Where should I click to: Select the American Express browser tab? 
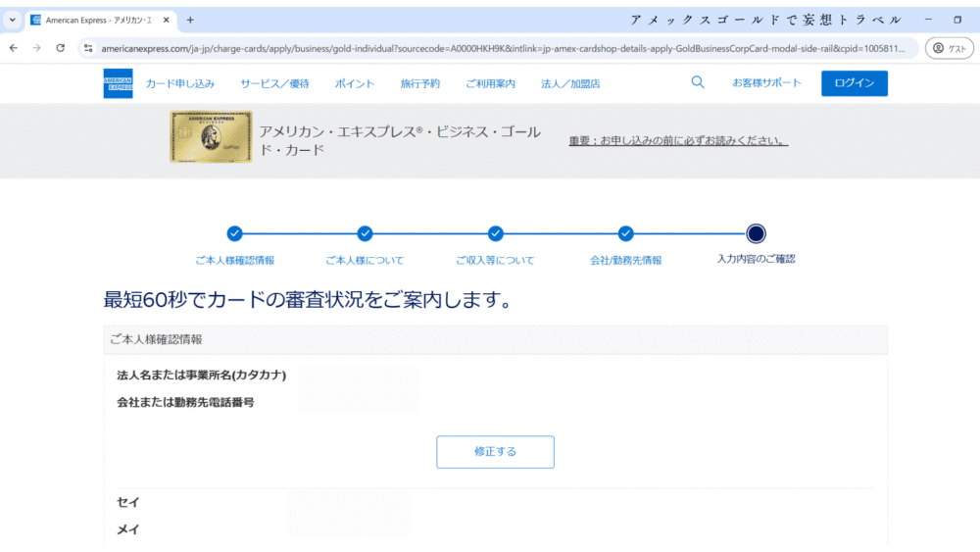click(100, 20)
